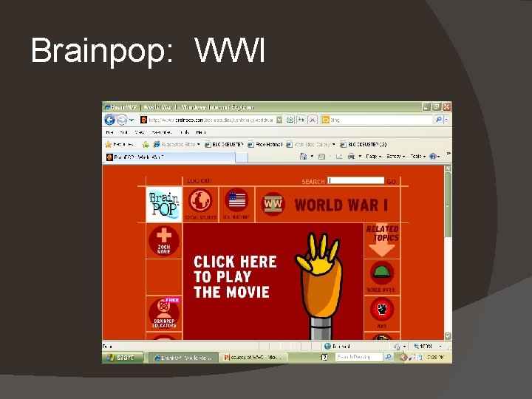Open the Free Hotmail favorites link
The height and width of the screenshot is (399, 532).
click(x=265, y=145)
